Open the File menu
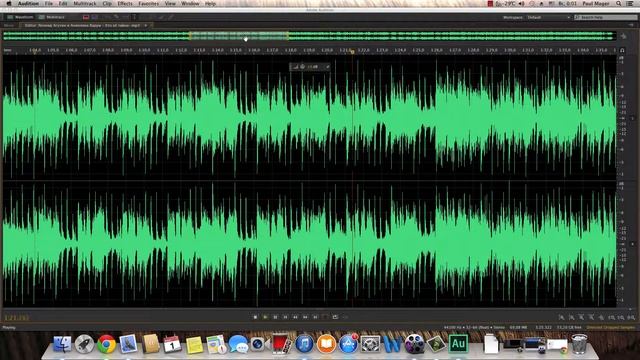 pos(49,4)
